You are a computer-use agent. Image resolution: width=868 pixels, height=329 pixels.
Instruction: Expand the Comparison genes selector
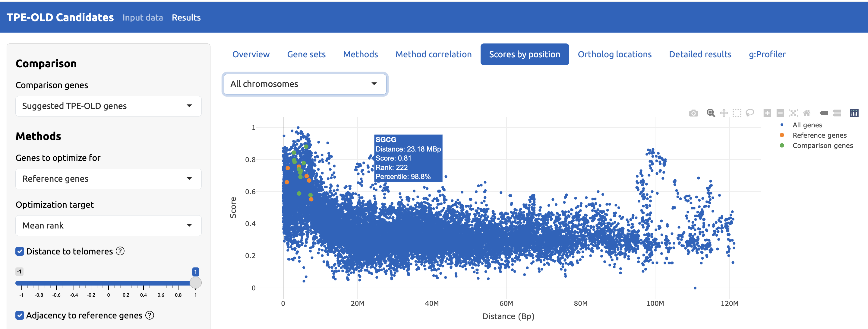tap(108, 106)
